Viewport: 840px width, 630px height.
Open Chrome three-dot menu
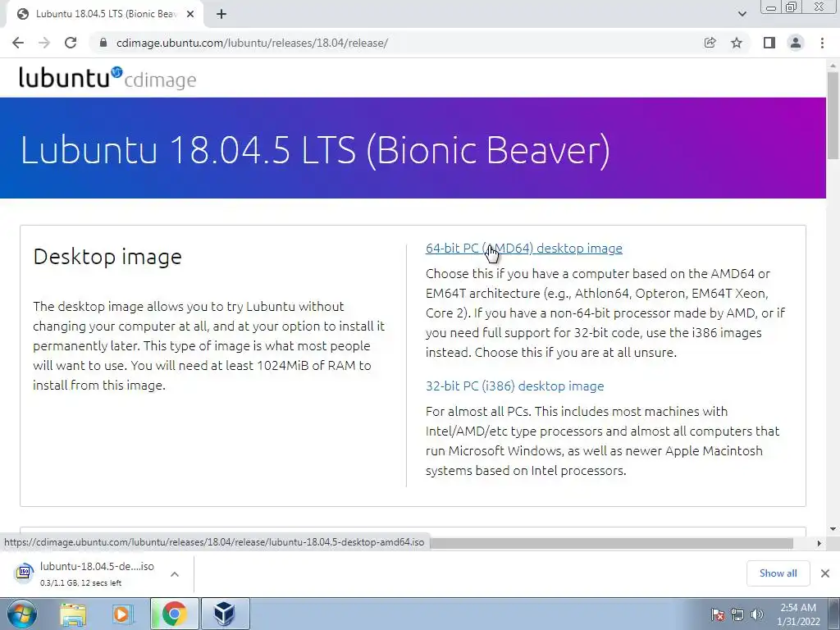[822, 43]
